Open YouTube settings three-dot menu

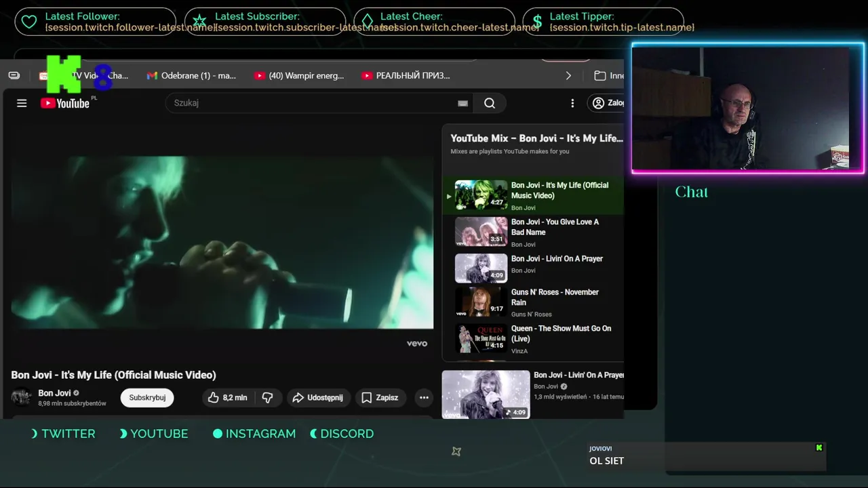tap(572, 103)
